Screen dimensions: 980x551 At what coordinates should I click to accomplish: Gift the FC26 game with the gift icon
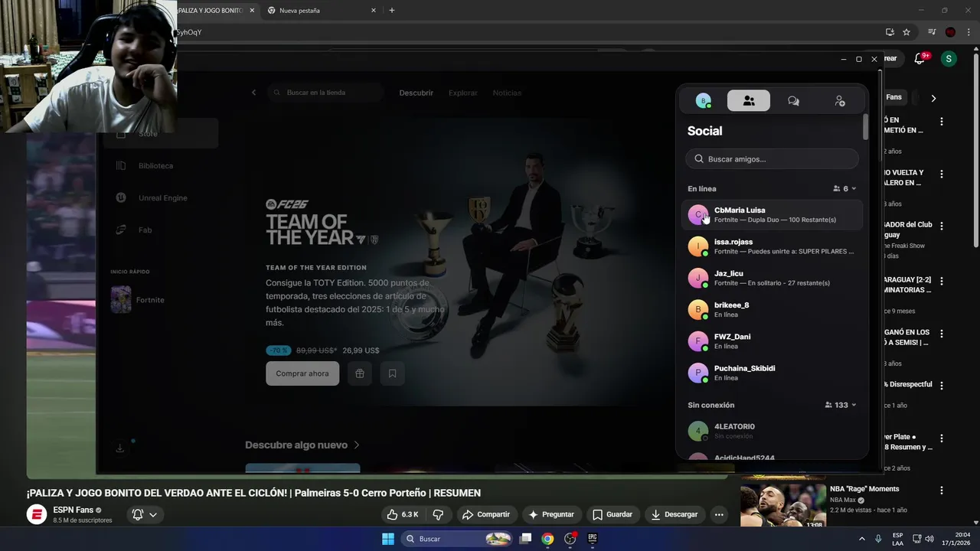(360, 373)
